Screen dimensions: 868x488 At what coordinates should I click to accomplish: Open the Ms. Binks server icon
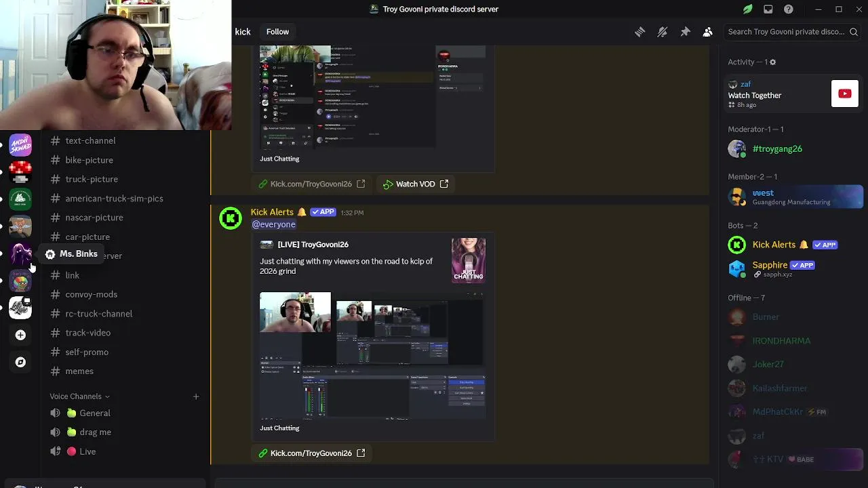pos(20,253)
